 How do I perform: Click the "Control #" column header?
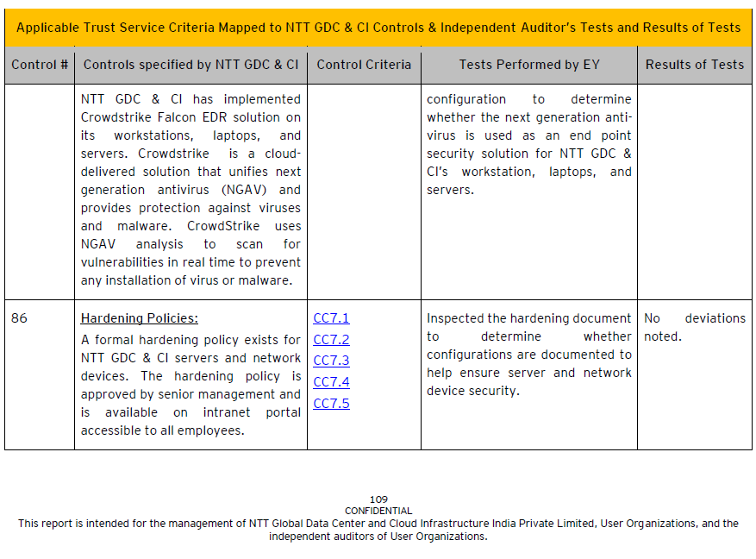click(x=40, y=65)
